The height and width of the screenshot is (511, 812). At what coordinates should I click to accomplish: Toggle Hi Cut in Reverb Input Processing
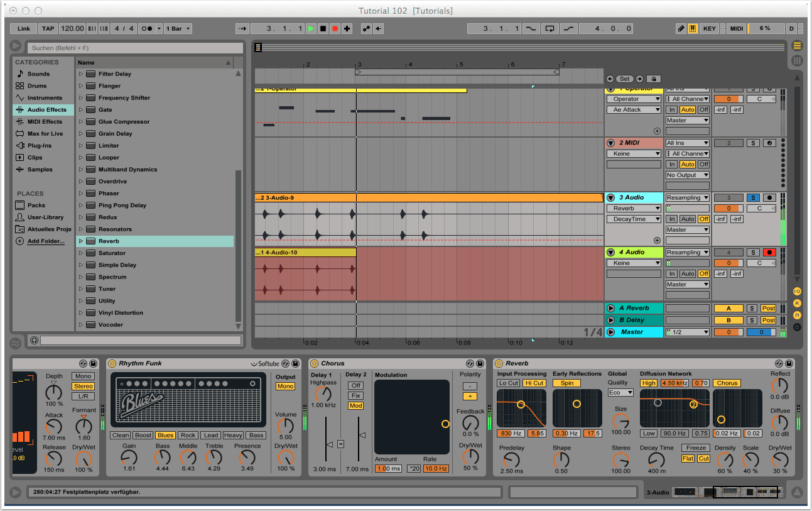point(534,383)
